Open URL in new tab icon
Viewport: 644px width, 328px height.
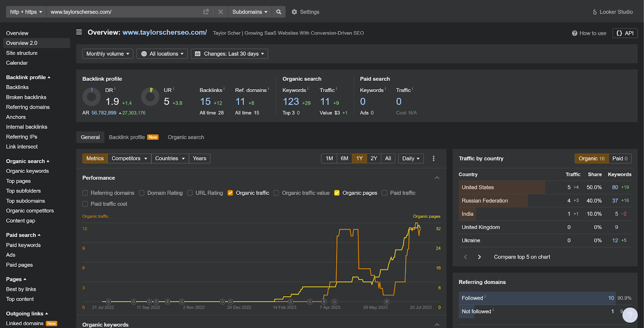pyautogui.click(x=206, y=12)
